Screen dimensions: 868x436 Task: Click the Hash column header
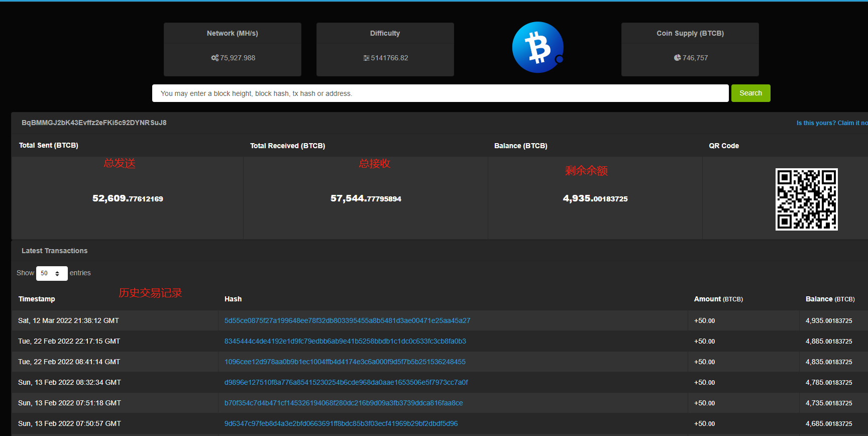233,299
